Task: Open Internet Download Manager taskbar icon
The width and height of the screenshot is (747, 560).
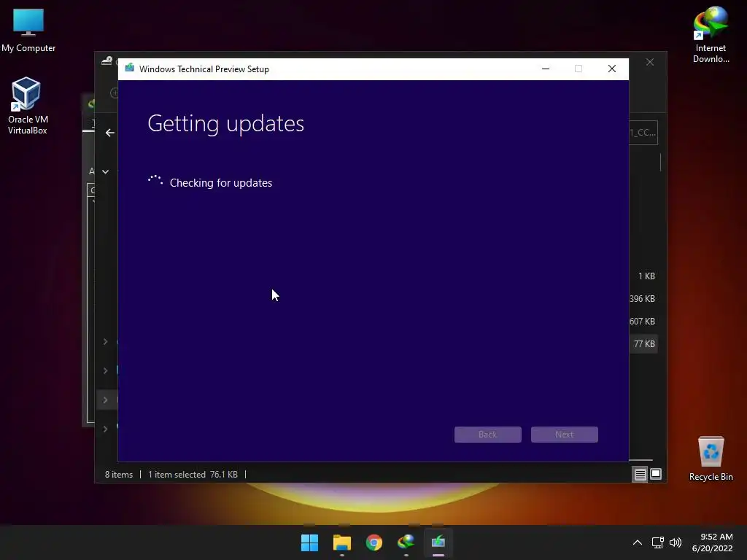Action: pos(406,542)
